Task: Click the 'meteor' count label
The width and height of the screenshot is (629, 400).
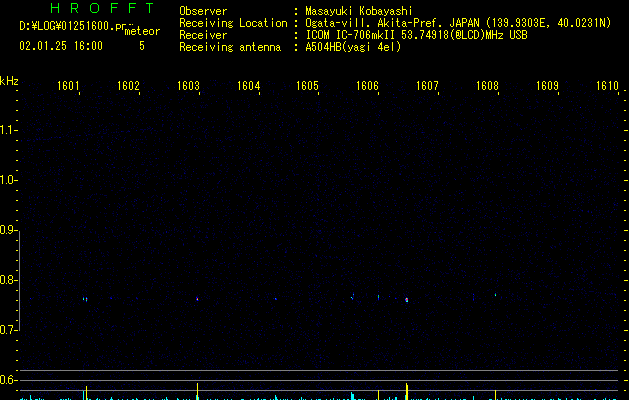Action: [142, 31]
